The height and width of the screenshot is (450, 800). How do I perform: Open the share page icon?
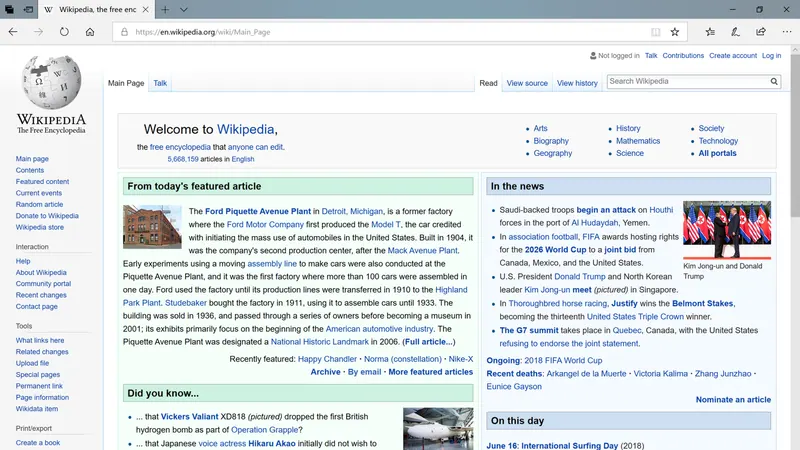point(761,32)
